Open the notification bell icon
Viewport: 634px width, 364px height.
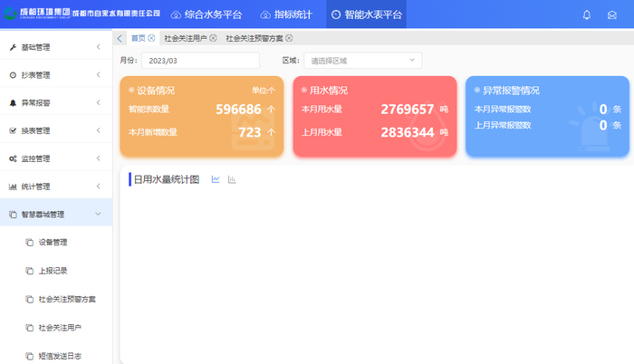click(x=586, y=15)
